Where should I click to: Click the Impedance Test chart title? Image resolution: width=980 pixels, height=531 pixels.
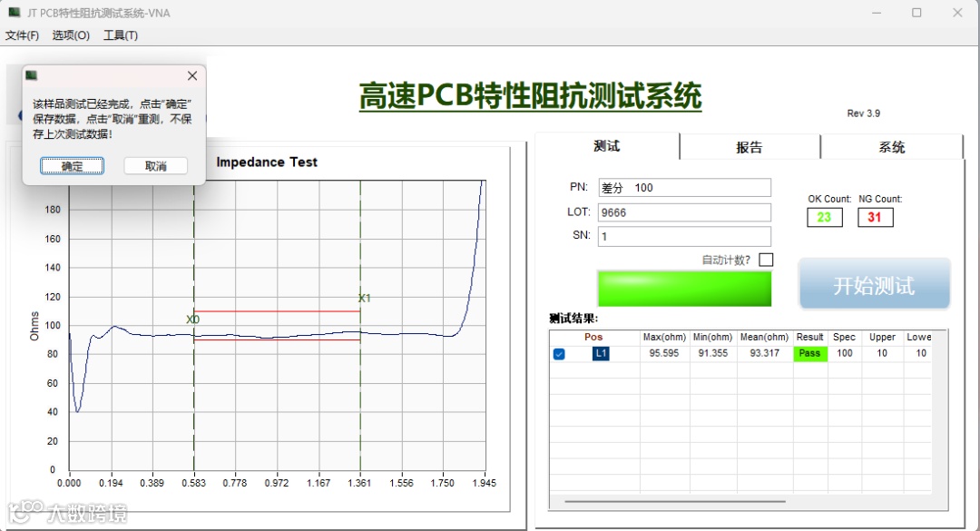pos(267,162)
